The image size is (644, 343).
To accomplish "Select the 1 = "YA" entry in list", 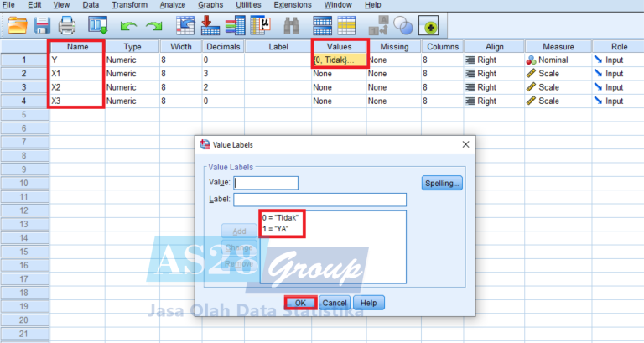I will (279, 229).
